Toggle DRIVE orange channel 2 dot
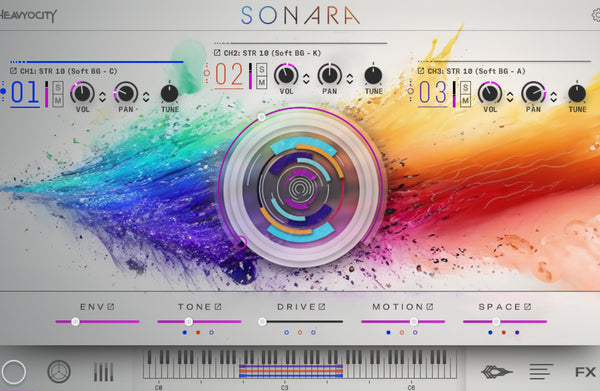The image size is (600, 391). pos(300,332)
